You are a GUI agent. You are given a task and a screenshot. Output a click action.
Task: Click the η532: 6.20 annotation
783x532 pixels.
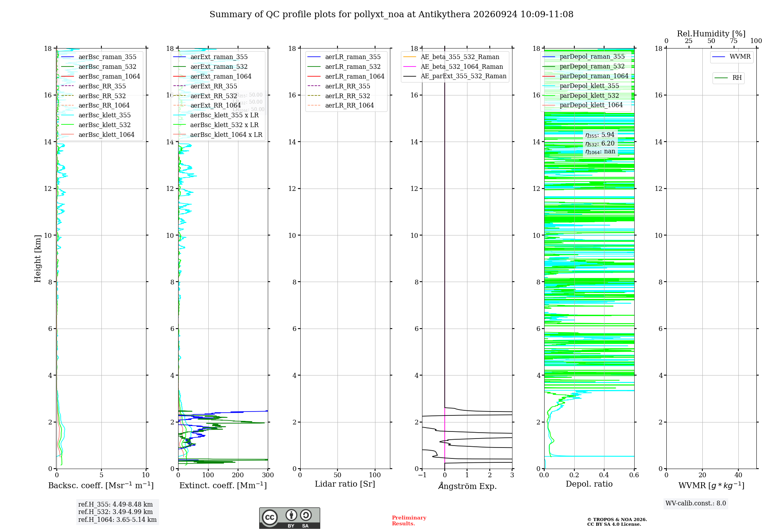tap(600, 144)
